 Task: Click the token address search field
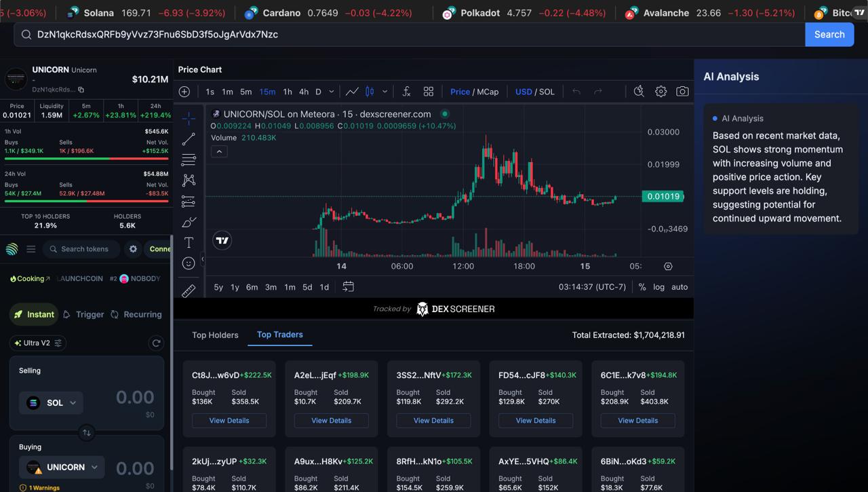tap(410, 35)
